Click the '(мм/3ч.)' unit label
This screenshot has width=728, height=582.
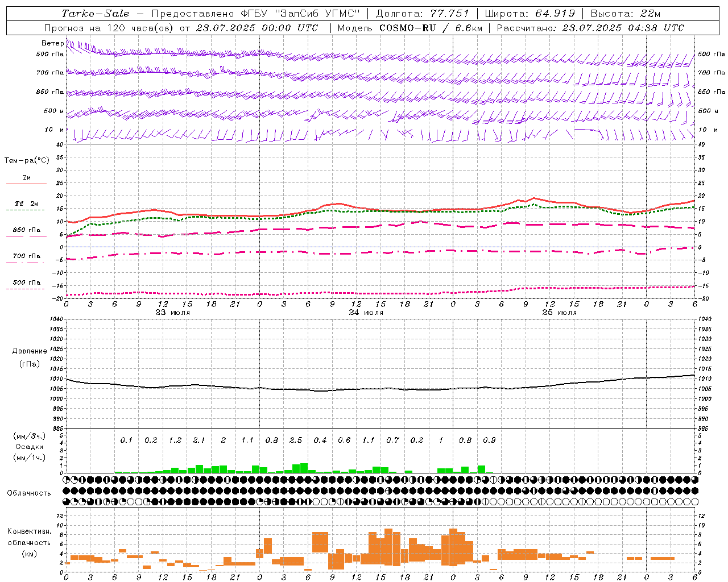30,436
